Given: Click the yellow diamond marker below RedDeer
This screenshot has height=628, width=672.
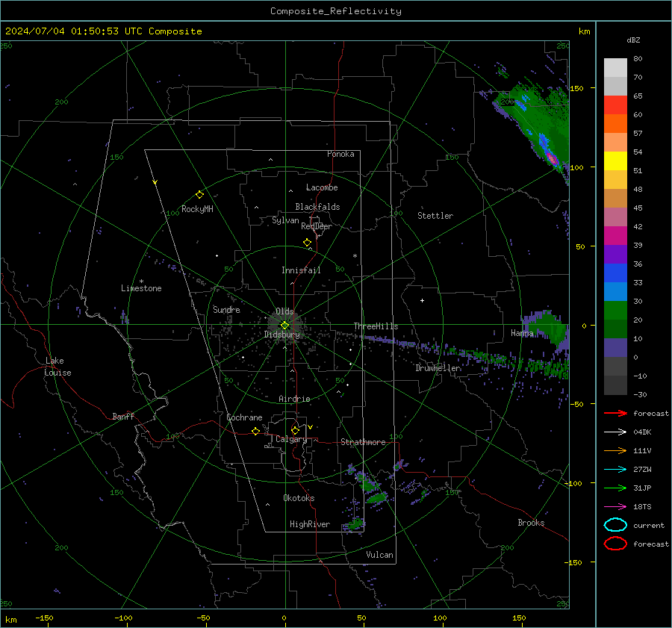Looking at the screenshot, I should pyautogui.click(x=308, y=243).
